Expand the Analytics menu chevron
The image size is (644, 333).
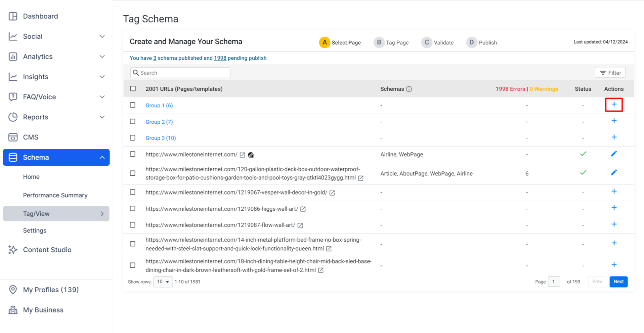point(102,56)
